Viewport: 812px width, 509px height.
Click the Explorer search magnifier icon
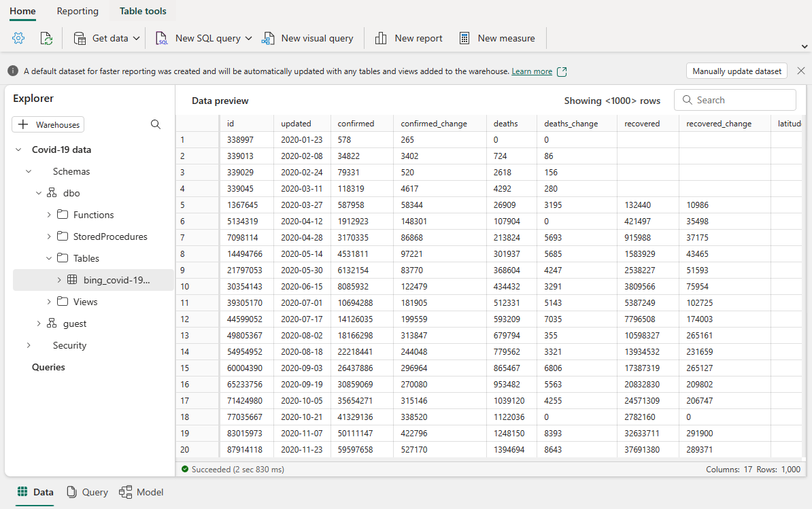tap(155, 124)
